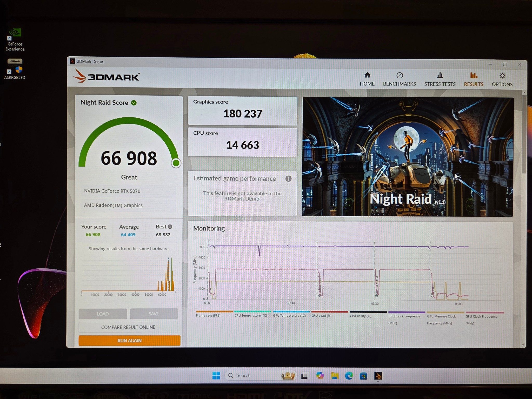
Task: Select the RESULTS tab
Action: click(x=474, y=79)
